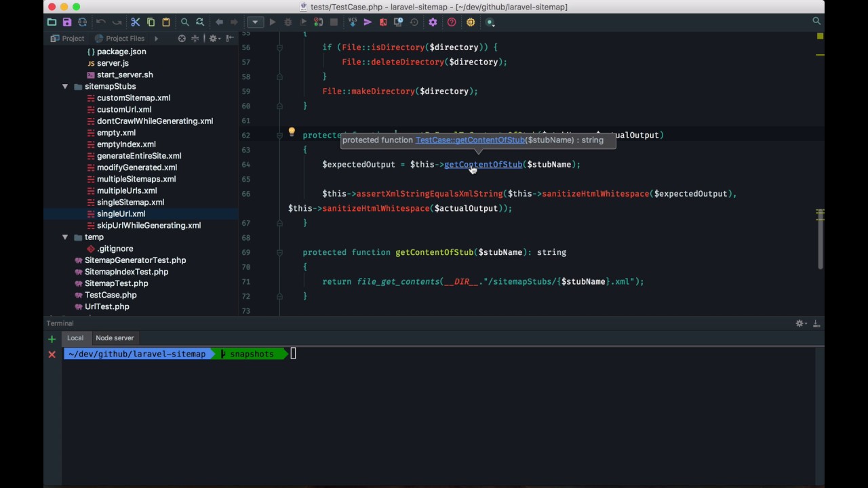Open start_server.sh in the project tree
This screenshot has height=488, width=868.
(x=125, y=75)
